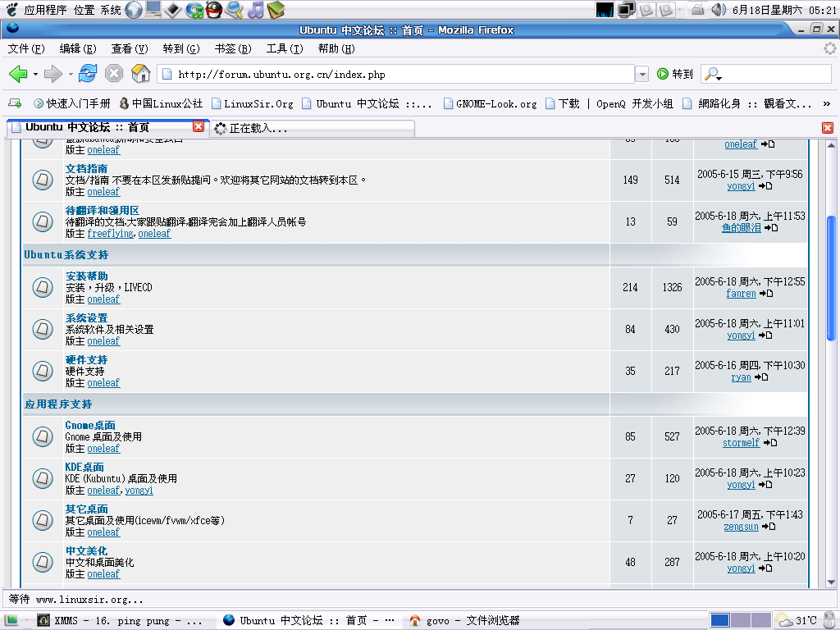Open the KDE桌面 forum
The width and height of the screenshot is (840, 630).
point(84,467)
